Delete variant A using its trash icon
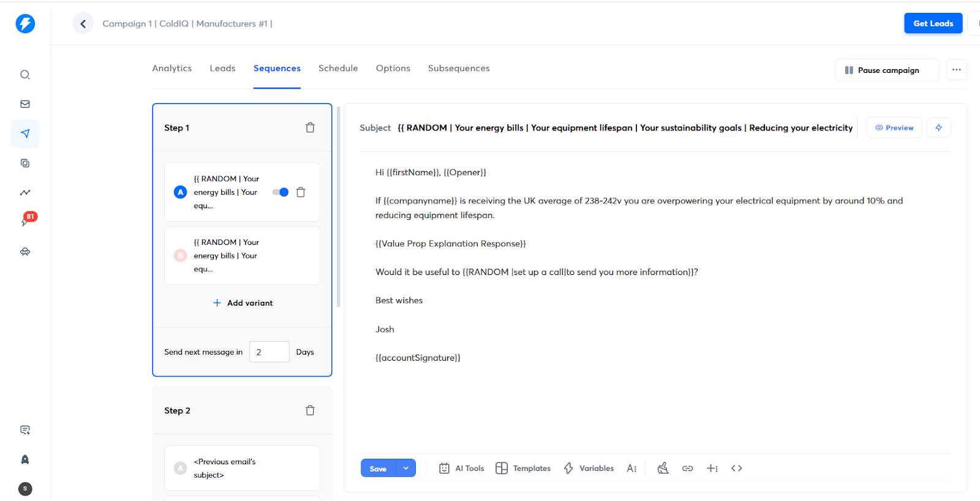 (x=301, y=192)
